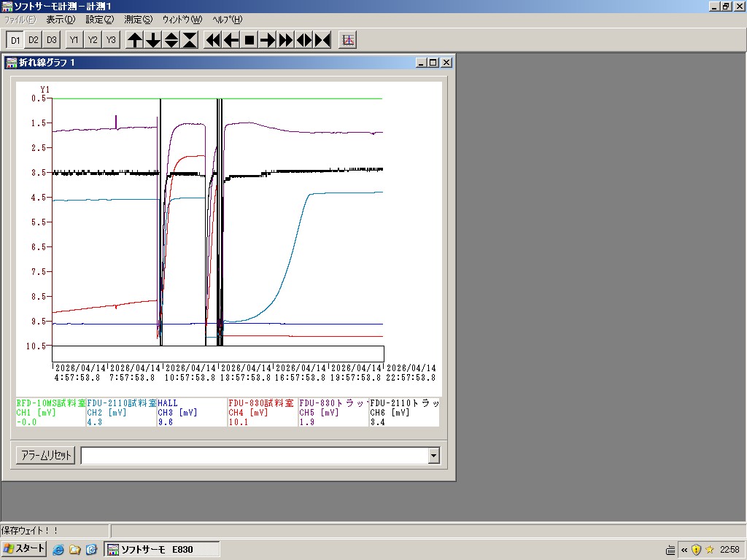Toggle the D1 data button
Viewport: 747px width, 560px height.
coord(15,40)
